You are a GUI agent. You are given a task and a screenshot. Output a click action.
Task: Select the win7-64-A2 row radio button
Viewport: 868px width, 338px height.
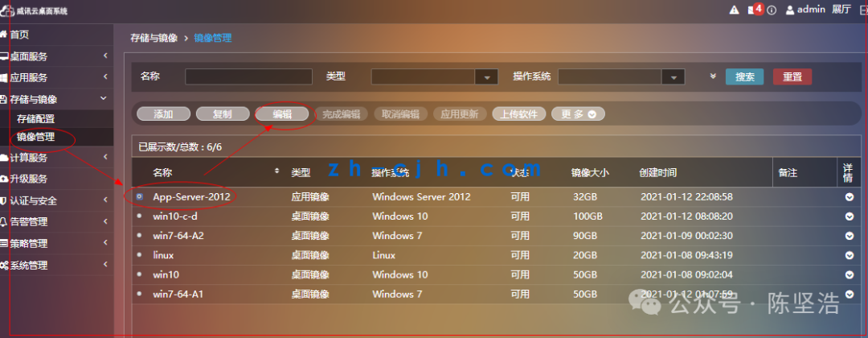(x=139, y=236)
